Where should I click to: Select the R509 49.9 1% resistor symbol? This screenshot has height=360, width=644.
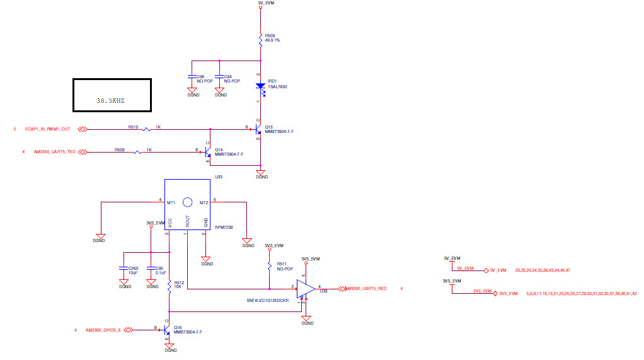click(x=260, y=40)
